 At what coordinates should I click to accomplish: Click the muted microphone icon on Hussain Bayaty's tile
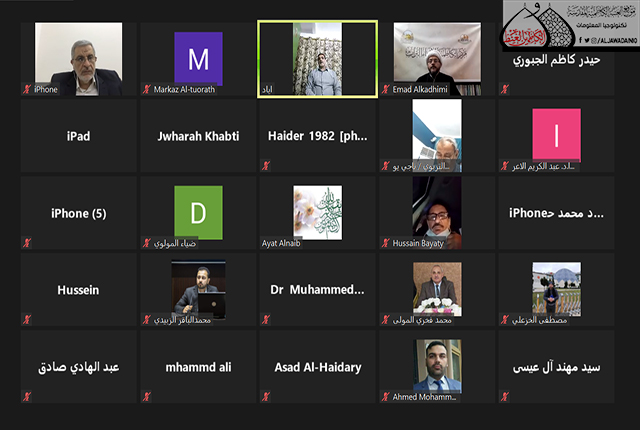[x=386, y=243]
